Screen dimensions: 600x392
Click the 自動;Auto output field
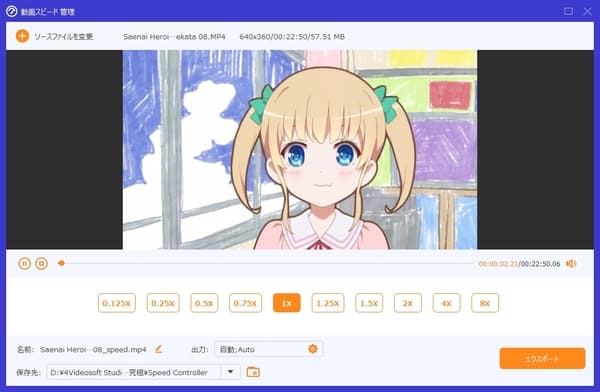pos(269,349)
